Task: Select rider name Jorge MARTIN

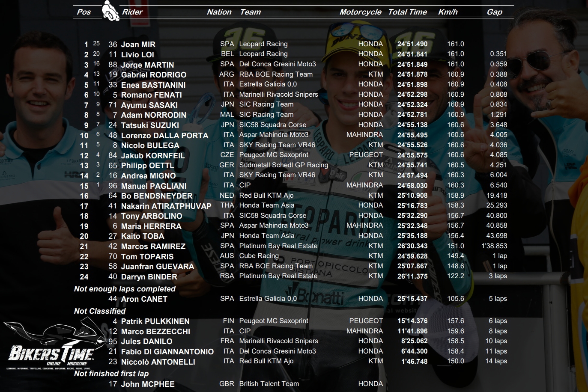Action: (x=147, y=65)
